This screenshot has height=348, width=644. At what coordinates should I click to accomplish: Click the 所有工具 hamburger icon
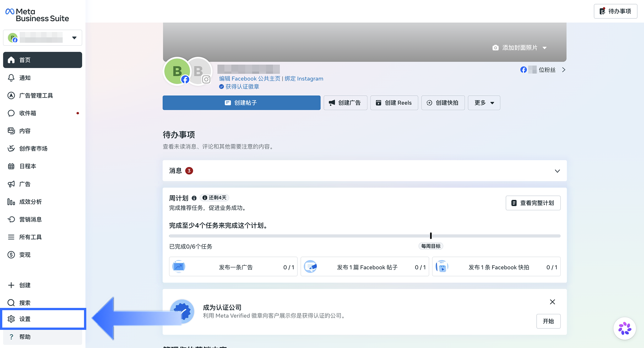[x=11, y=237]
